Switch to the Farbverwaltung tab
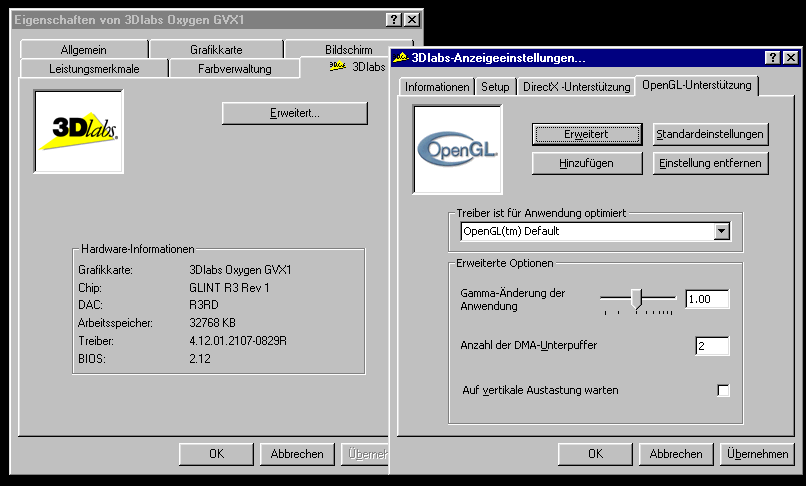Viewport: 806px width, 486px height. point(235,69)
